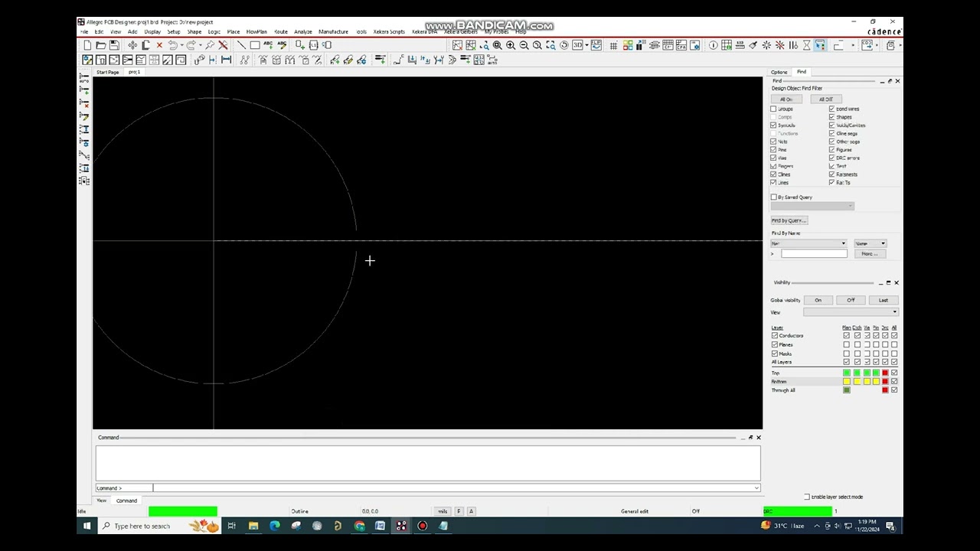Click the Windows Start button
Screen dimensions: 980x551
coord(87,526)
